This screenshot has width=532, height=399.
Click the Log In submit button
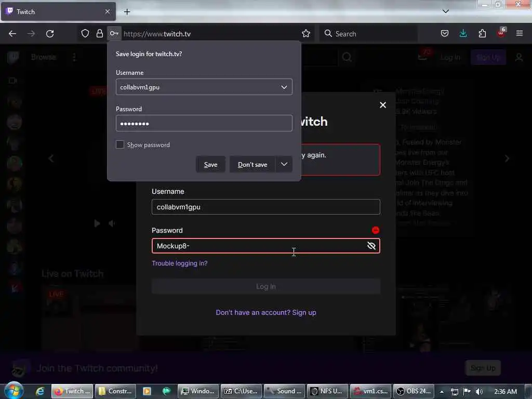pos(265,286)
